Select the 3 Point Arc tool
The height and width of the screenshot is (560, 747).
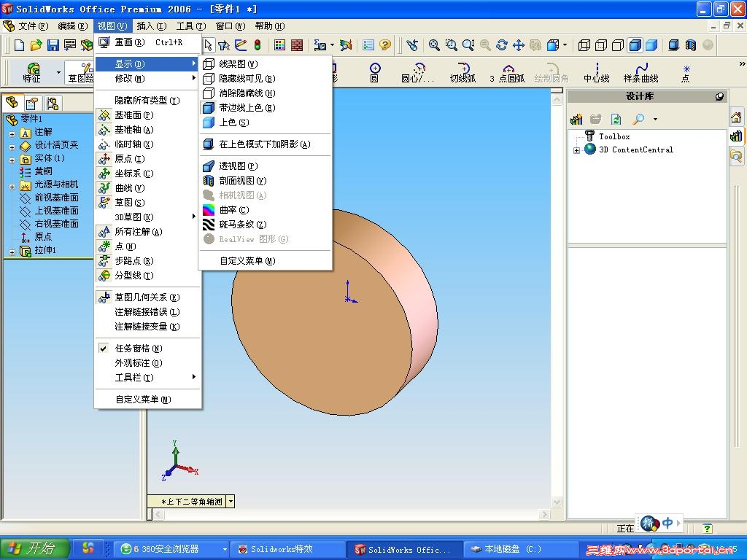pyautogui.click(x=508, y=72)
